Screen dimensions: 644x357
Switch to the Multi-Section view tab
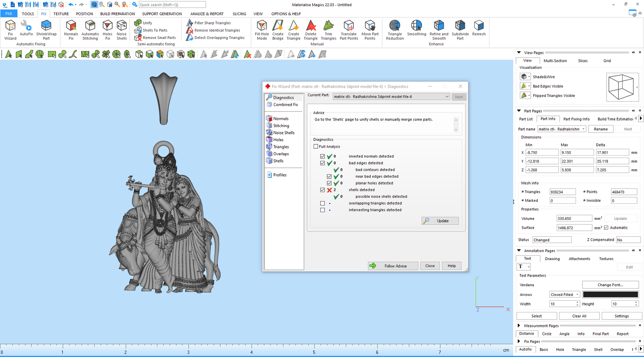555,61
